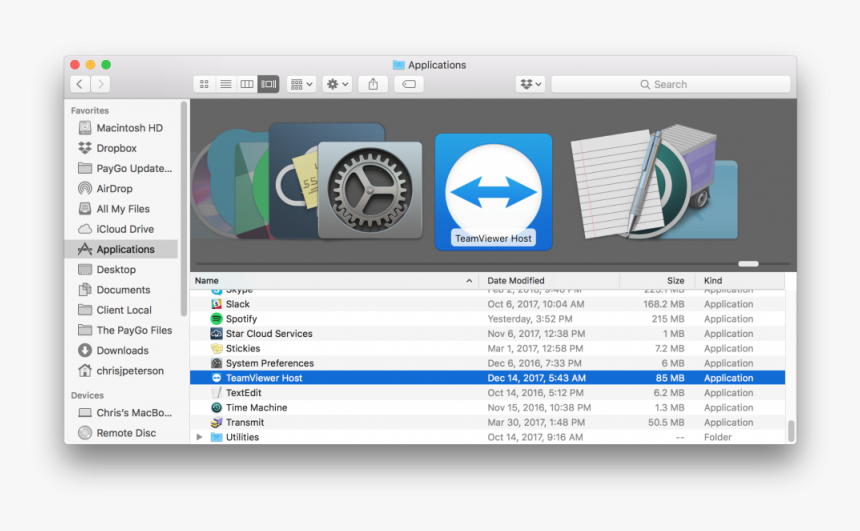Click the Transmit truck icon in list
This screenshot has width=860, height=531.
click(x=217, y=422)
